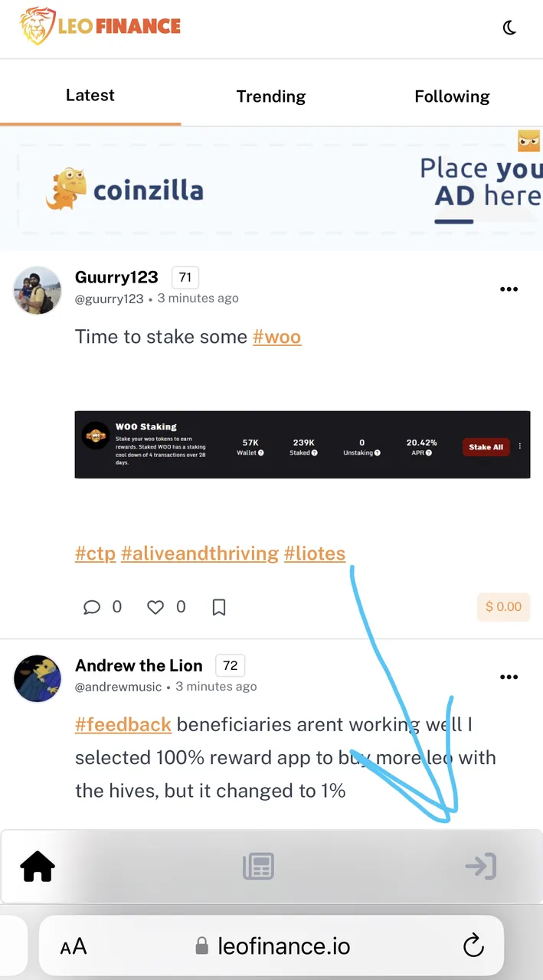The width and height of the screenshot is (543, 980).
Task: Switch to the Following tab
Action: point(452,96)
